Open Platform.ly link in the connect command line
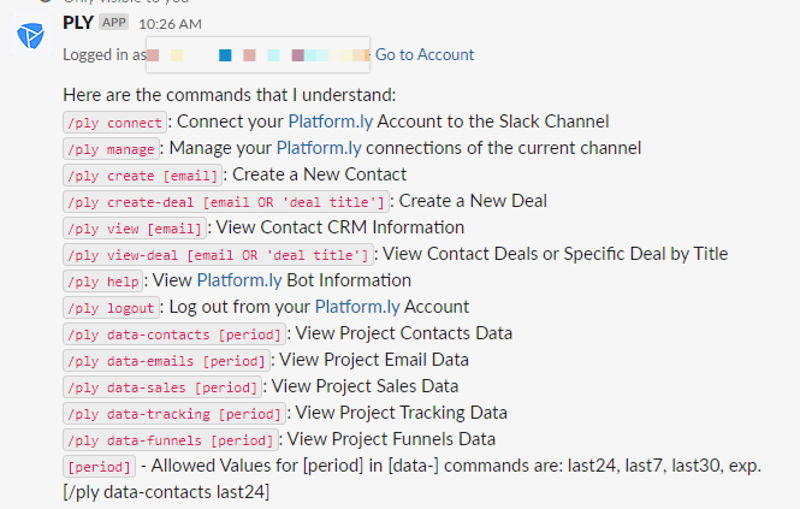Viewport: 800px width, 509px height. [x=331, y=121]
